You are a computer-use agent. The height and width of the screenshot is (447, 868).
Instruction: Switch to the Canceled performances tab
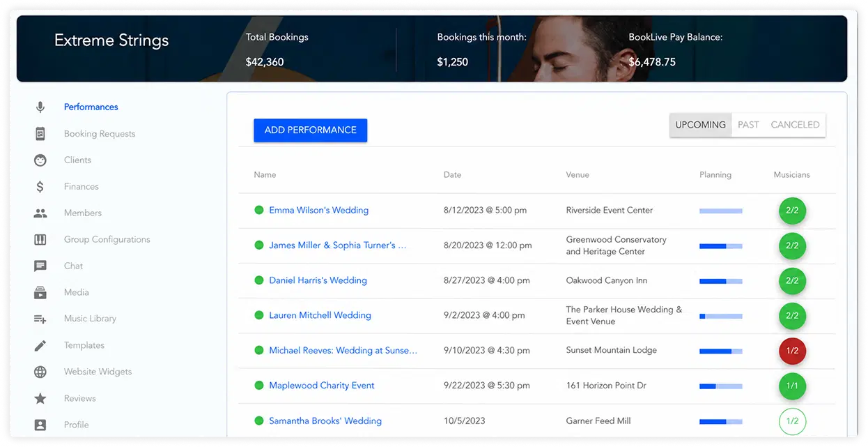(795, 125)
